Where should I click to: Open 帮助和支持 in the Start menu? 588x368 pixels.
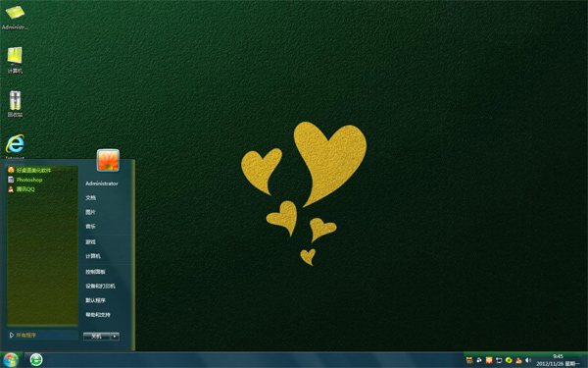(98, 315)
